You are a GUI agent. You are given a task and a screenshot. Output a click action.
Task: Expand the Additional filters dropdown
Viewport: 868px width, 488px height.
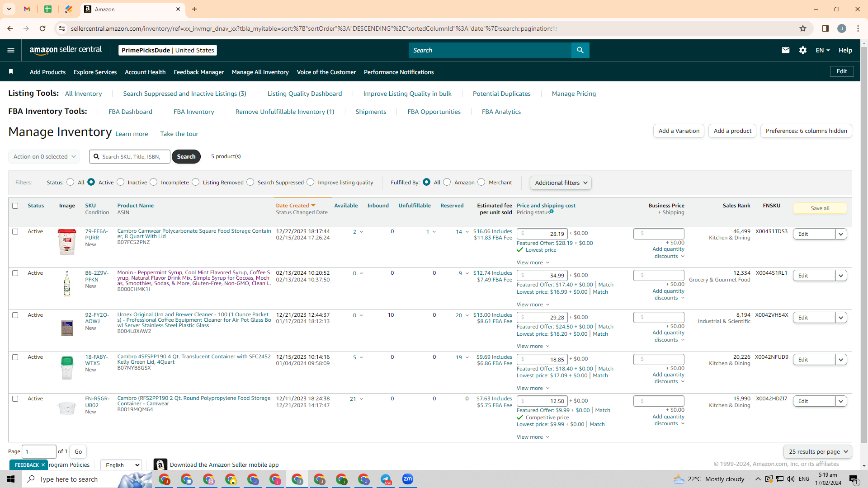tap(561, 183)
